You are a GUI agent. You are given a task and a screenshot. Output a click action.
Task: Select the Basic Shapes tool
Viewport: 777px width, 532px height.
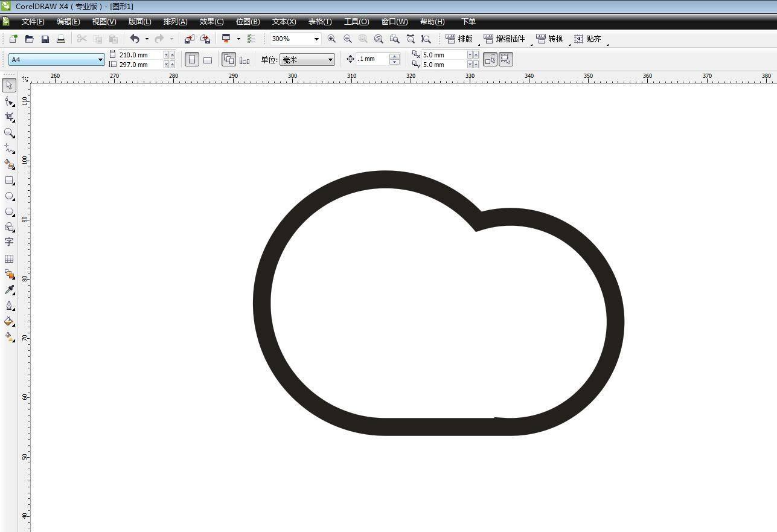9,227
